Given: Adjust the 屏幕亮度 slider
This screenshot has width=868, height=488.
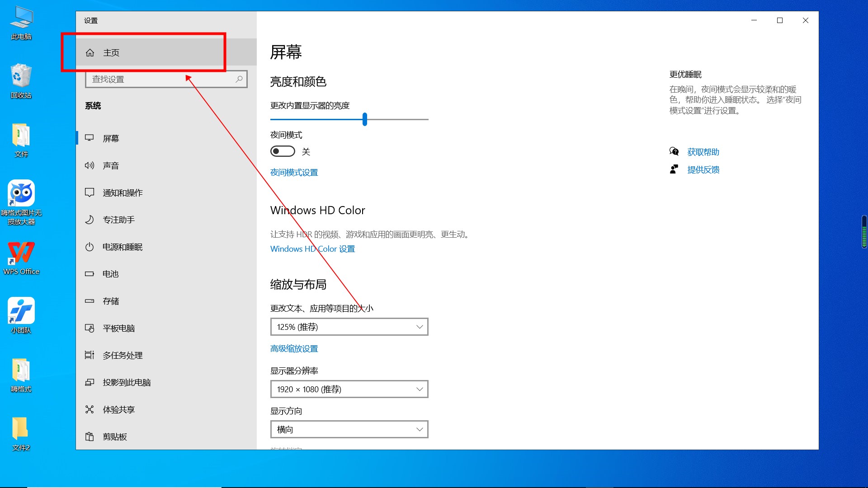Looking at the screenshot, I should tap(364, 119).
